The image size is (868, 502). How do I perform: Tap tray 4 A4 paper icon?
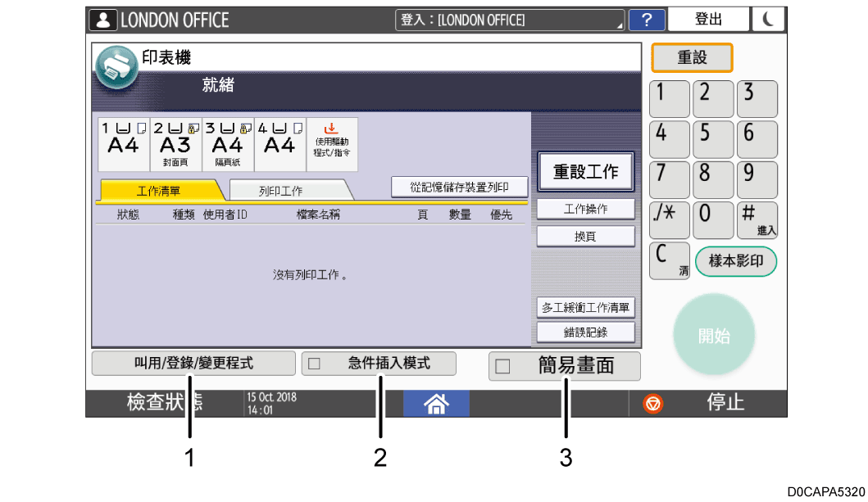pyautogui.click(x=280, y=145)
